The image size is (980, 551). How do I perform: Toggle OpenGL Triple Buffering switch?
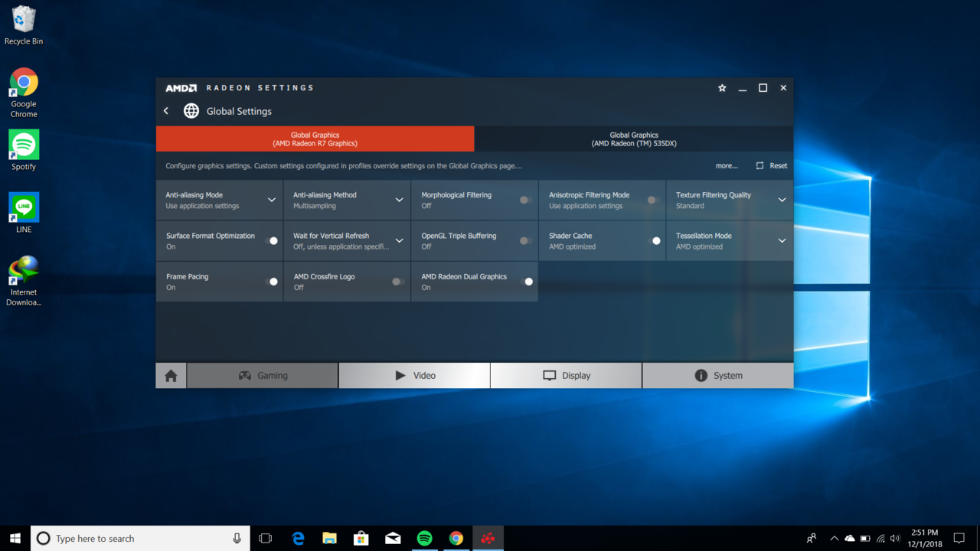tap(525, 241)
